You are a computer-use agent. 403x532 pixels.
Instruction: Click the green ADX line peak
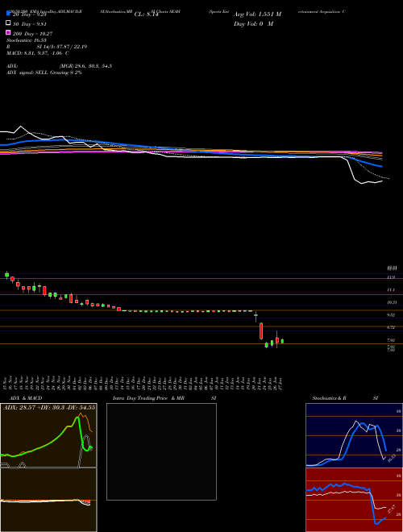point(77,418)
